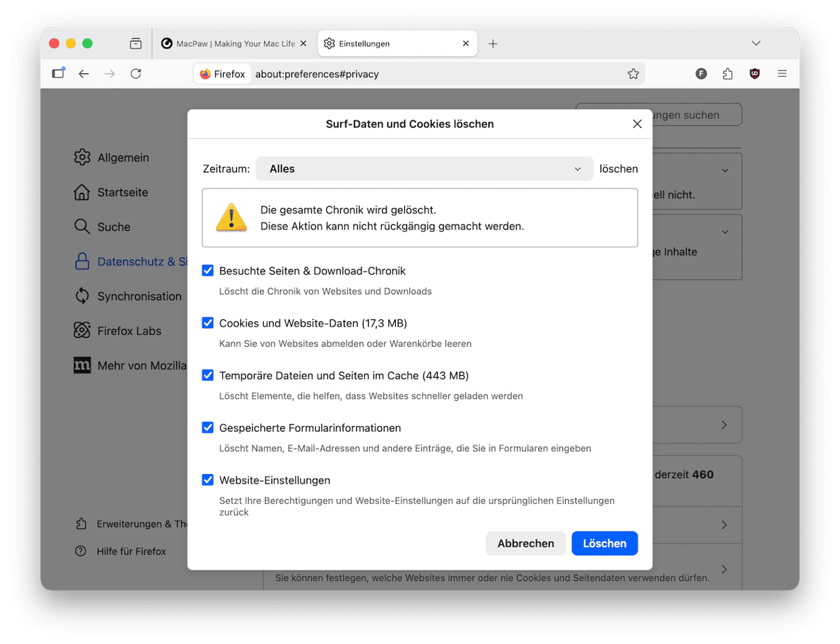
Task: Open the tab overview icon
Action: pos(135,44)
